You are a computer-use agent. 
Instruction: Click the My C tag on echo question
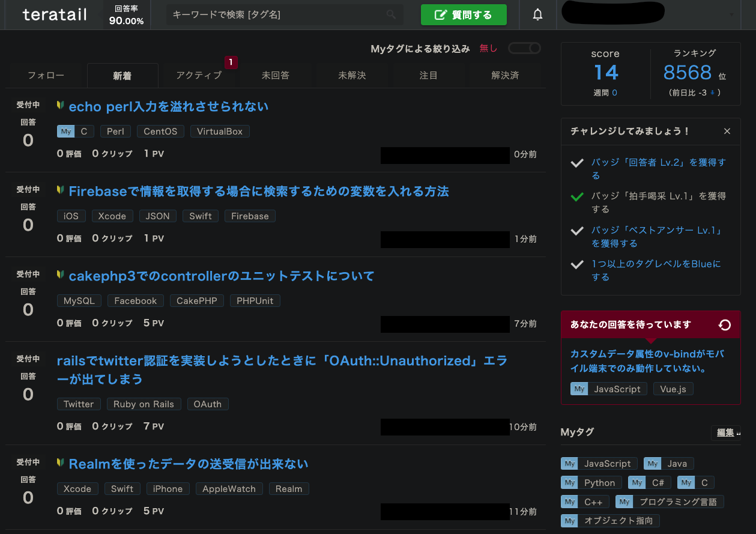[76, 132]
